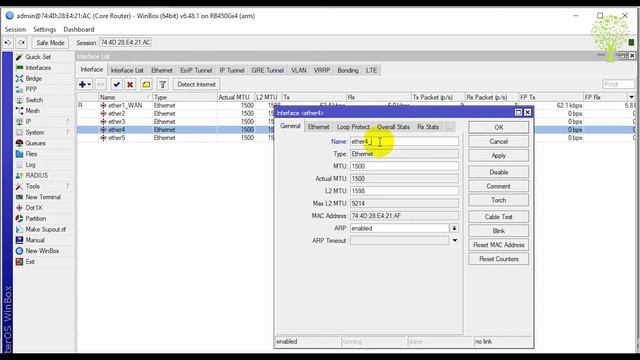The height and width of the screenshot is (360, 640).
Task: Open Overall Stats tab in dialog
Action: 393,127
